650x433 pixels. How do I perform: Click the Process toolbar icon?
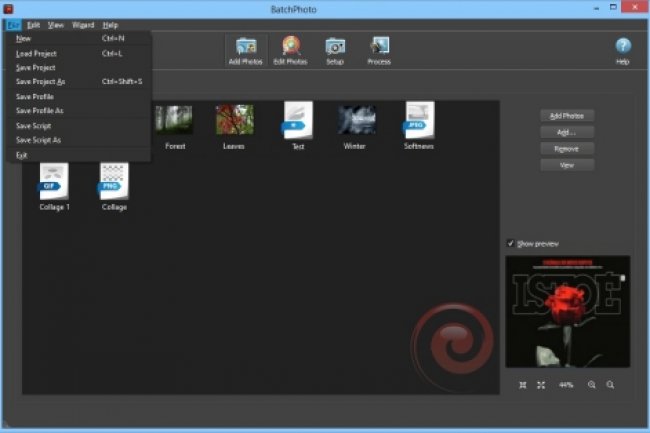[379, 48]
